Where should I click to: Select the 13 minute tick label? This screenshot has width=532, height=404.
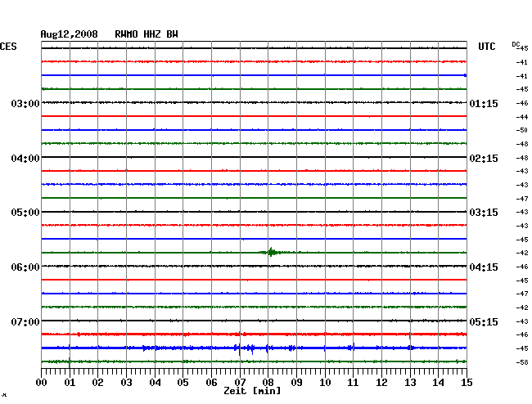click(x=410, y=383)
